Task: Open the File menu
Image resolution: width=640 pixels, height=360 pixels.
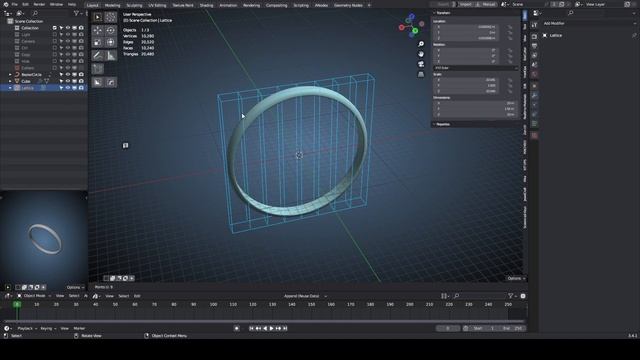Action: 15,4
